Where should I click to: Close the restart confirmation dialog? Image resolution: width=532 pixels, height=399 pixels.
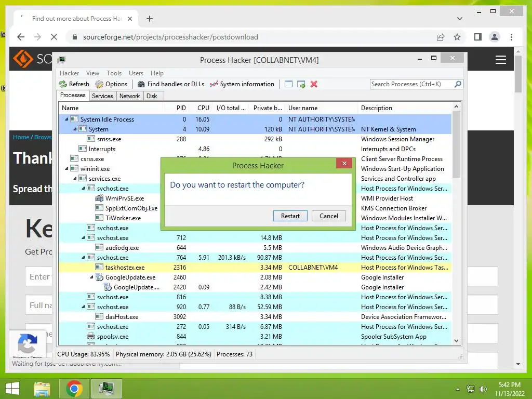click(x=344, y=164)
